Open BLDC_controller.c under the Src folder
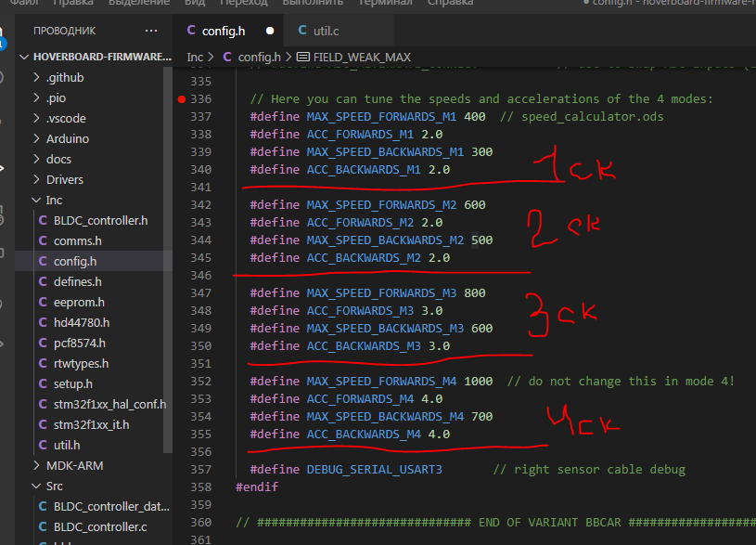 pyautogui.click(x=100, y=526)
